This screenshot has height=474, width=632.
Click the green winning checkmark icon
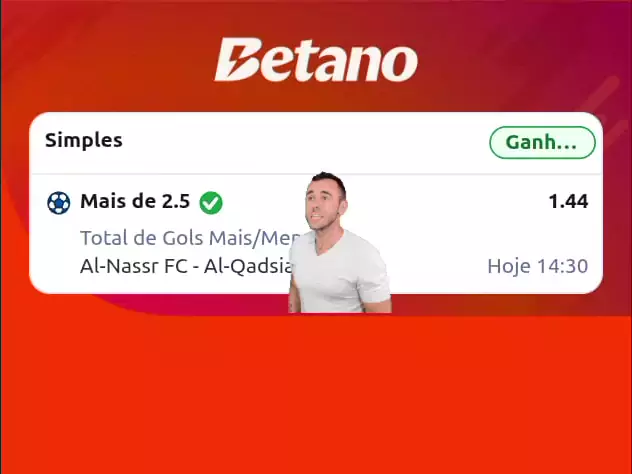[211, 202]
